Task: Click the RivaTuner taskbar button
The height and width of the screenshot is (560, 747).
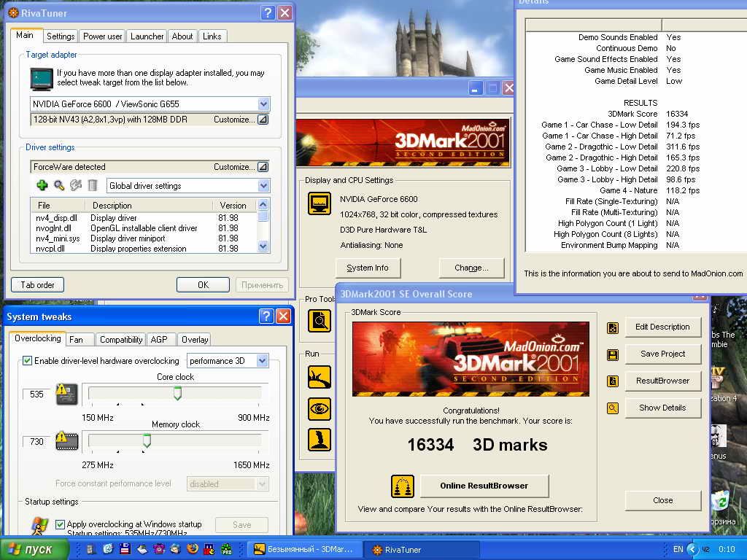Action: pos(422,550)
